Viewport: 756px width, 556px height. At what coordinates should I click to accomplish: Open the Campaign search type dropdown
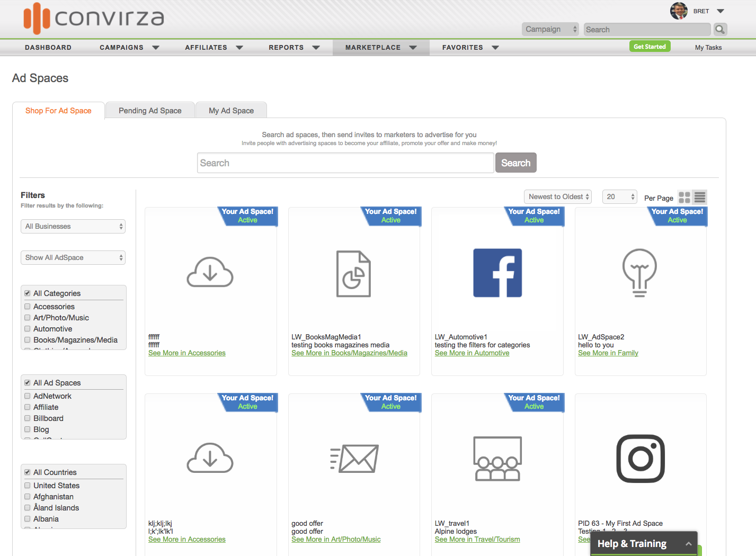point(550,29)
